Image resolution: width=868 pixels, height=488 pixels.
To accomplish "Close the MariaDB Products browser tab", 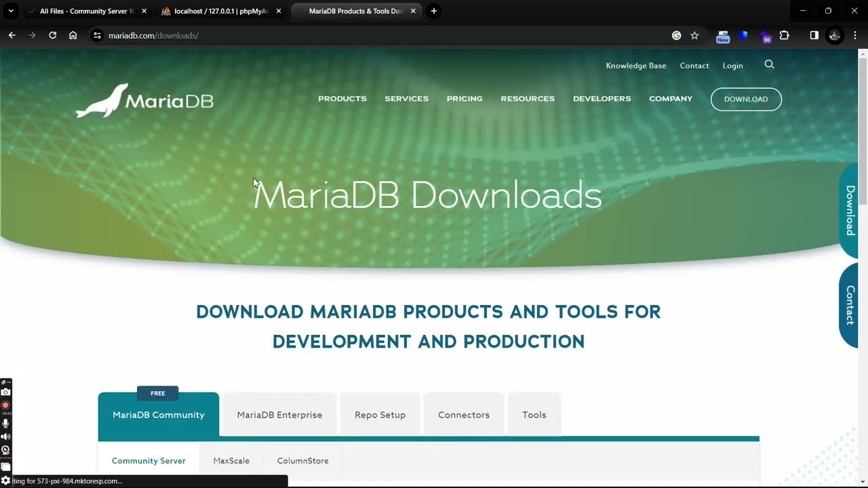I will (413, 11).
